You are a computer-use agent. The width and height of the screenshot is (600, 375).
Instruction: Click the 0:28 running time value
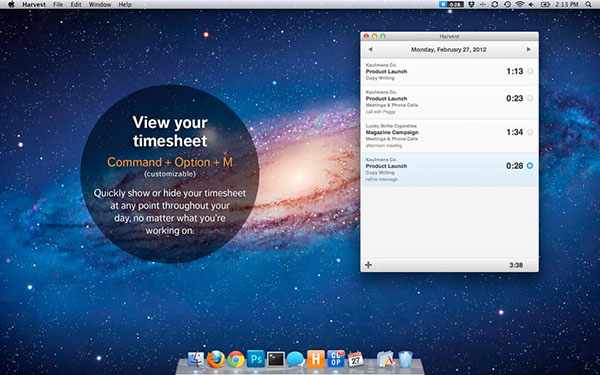click(515, 166)
